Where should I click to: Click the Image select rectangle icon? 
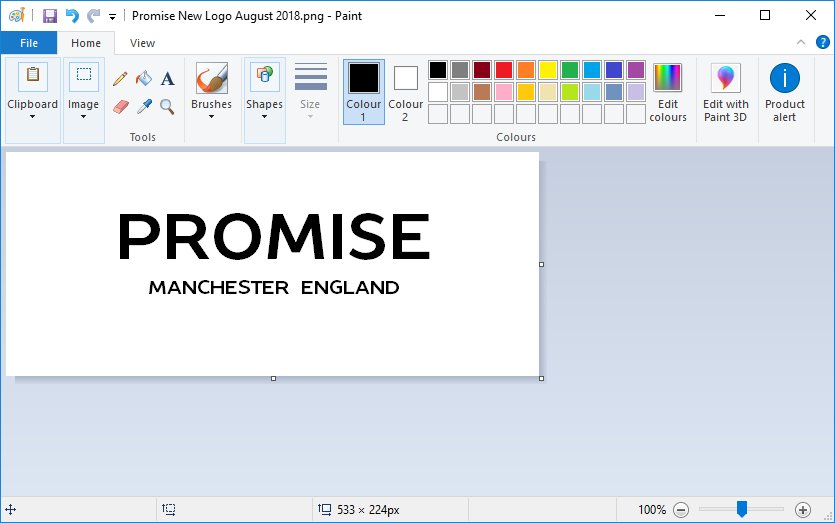pyautogui.click(x=84, y=76)
